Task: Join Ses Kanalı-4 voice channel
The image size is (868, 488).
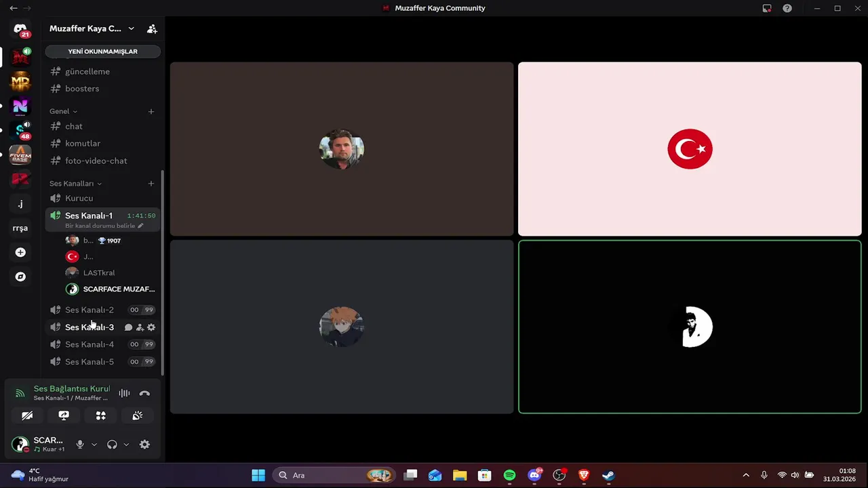Action: (x=103, y=344)
